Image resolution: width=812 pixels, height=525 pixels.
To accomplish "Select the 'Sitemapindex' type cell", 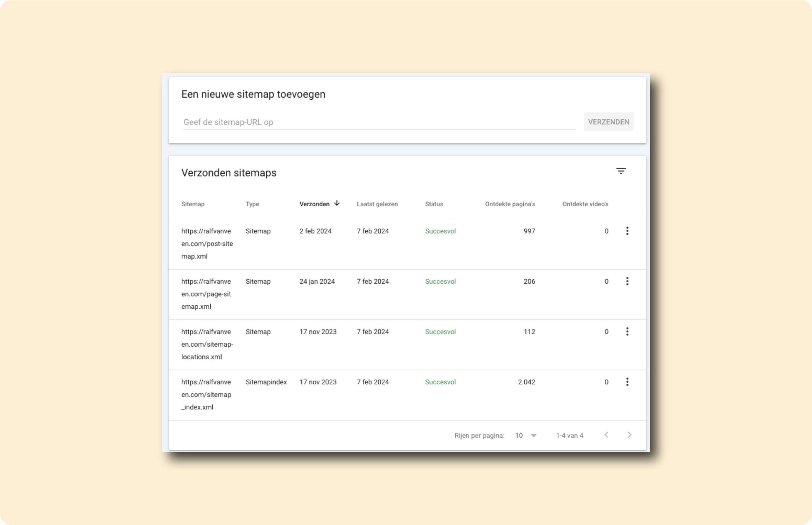I will [266, 382].
